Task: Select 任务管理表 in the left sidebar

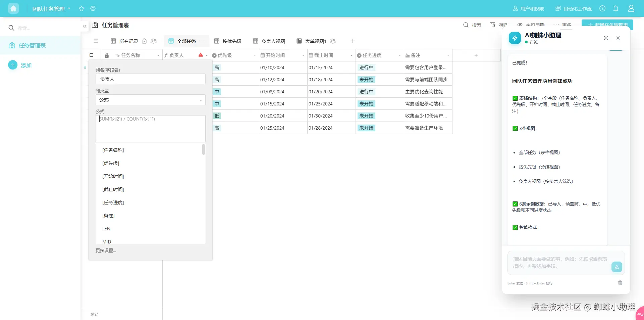Action: click(x=40, y=45)
